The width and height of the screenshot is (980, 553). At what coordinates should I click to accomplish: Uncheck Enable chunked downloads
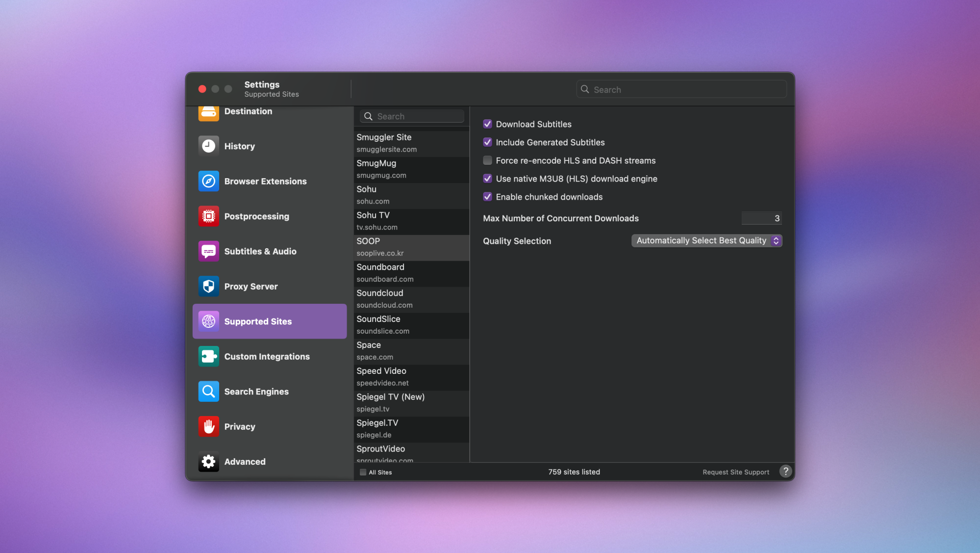(x=487, y=197)
